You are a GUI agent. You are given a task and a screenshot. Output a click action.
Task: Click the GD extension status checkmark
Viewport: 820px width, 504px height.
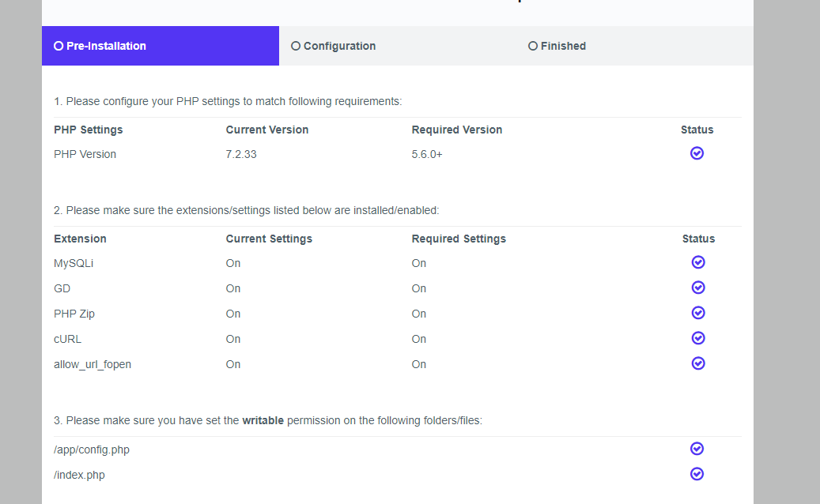[697, 288]
